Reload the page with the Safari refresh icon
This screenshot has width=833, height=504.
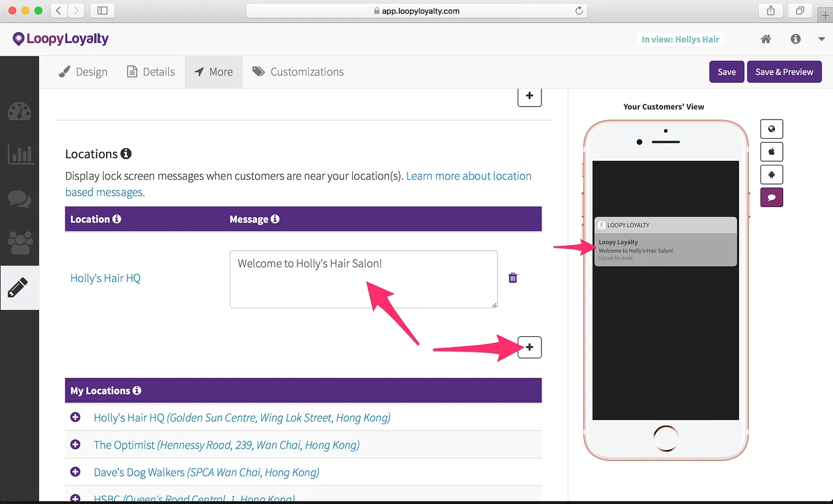[579, 11]
